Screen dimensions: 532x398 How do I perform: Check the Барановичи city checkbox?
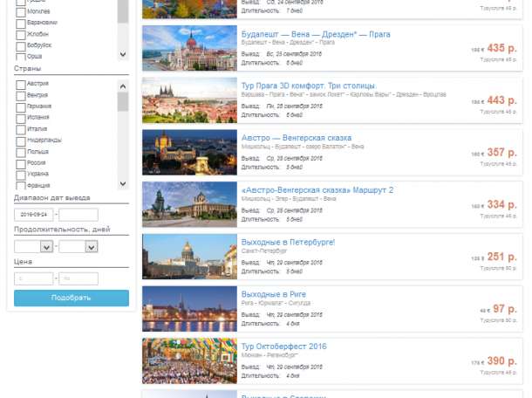[21, 24]
